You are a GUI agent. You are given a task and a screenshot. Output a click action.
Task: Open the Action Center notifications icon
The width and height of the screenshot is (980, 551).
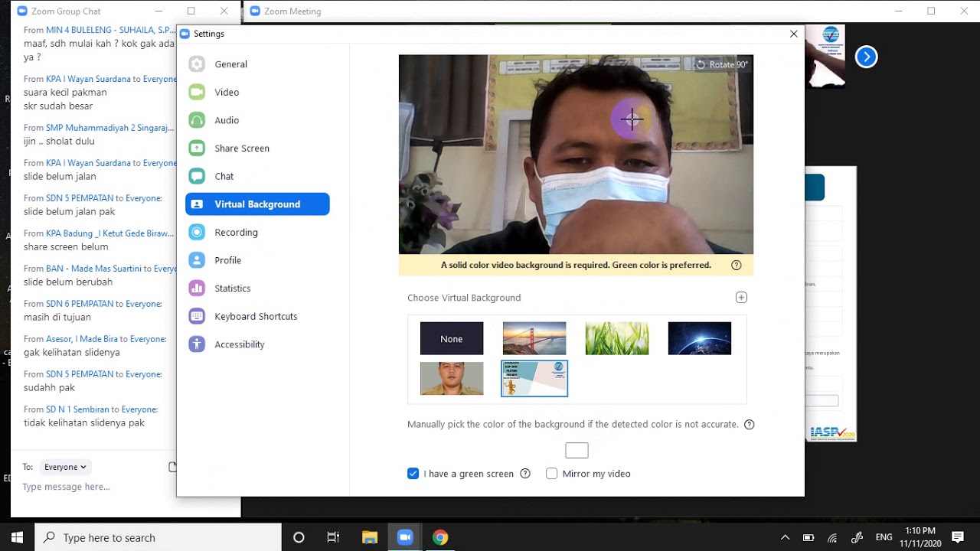tap(958, 537)
